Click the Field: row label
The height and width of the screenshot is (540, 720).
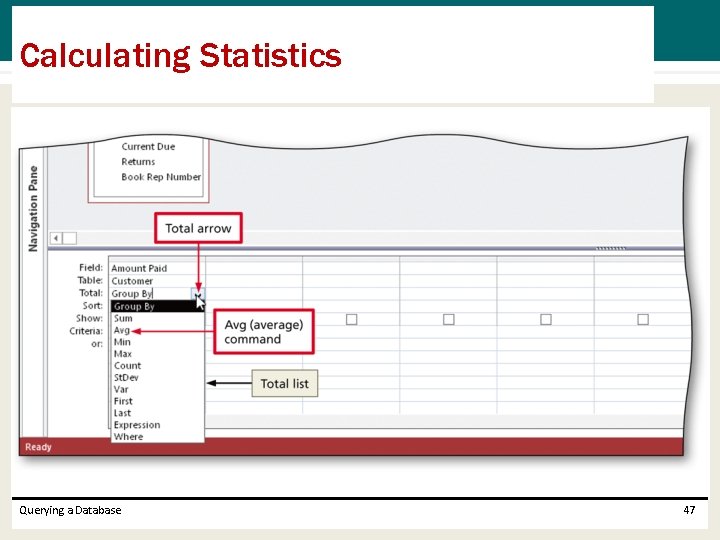(x=90, y=267)
